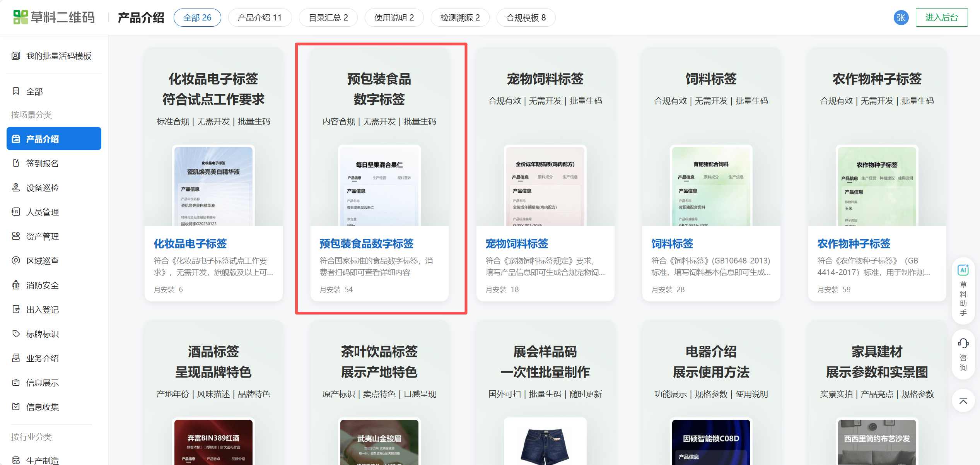The width and height of the screenshot is (980, 465).
Task: Click the back-to-top arrow icon
Action: tap(963, 401)
